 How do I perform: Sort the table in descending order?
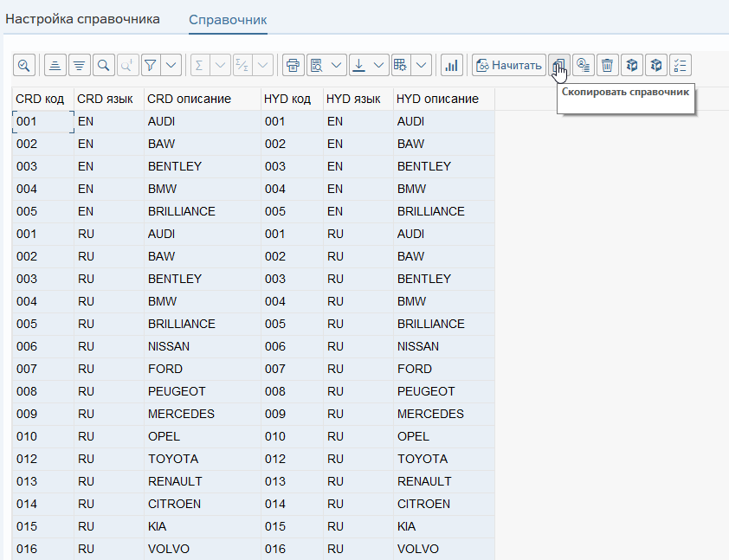click(x=79, y=65)
